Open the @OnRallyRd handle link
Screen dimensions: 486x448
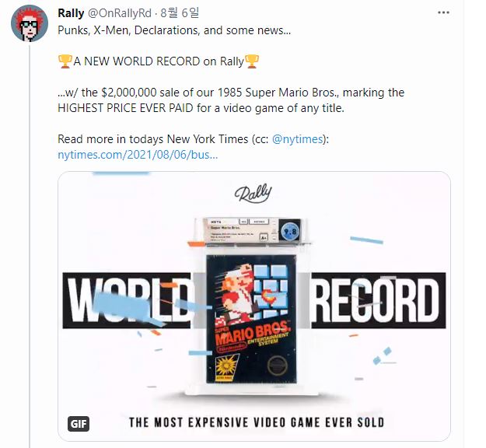tap(120, 13)
